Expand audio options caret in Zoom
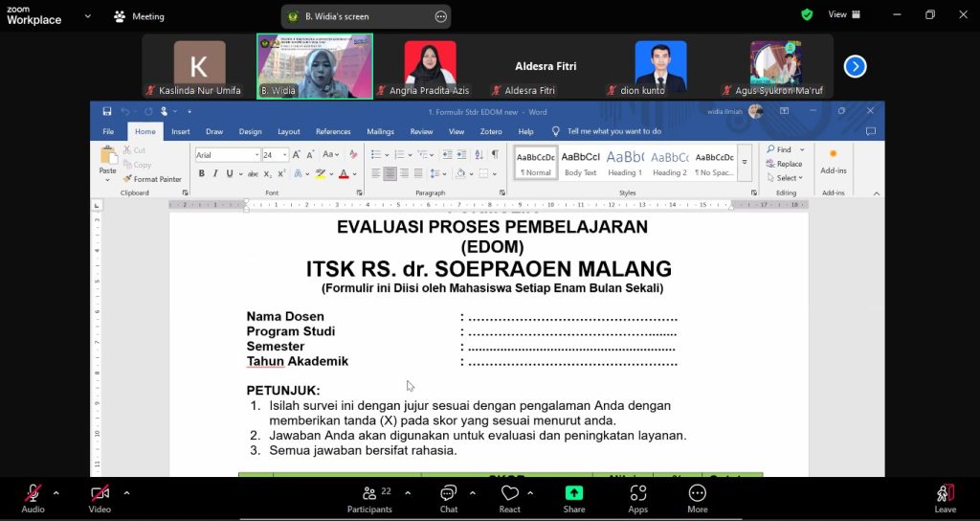This screenshot has width=980, height=521. (56, 493)
